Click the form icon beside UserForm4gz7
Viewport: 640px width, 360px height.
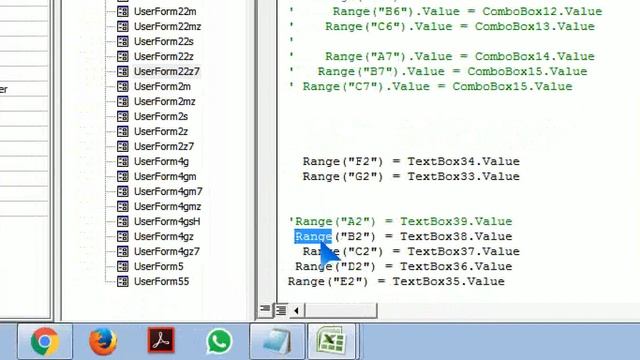click(x=123, y=251)
